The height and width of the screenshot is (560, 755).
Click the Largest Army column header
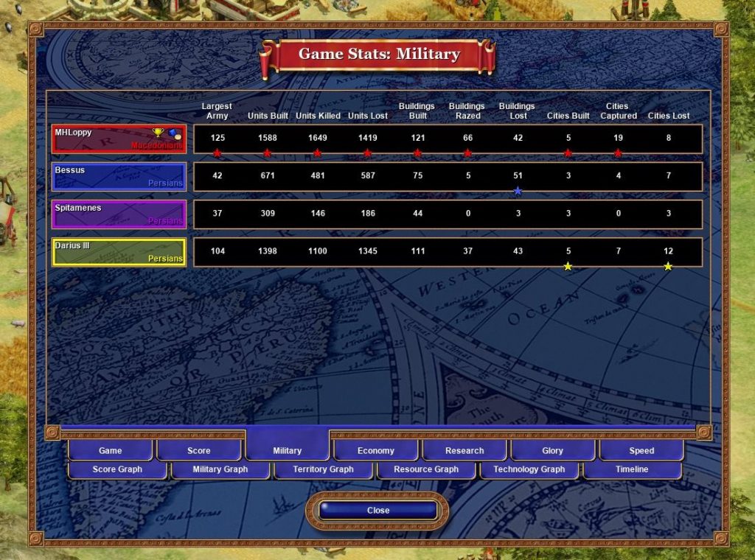(218, 111)
